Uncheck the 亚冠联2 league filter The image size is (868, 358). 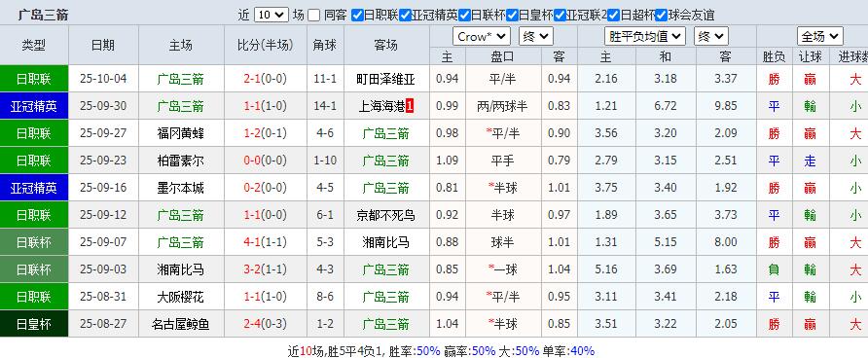tap(560, 15)
